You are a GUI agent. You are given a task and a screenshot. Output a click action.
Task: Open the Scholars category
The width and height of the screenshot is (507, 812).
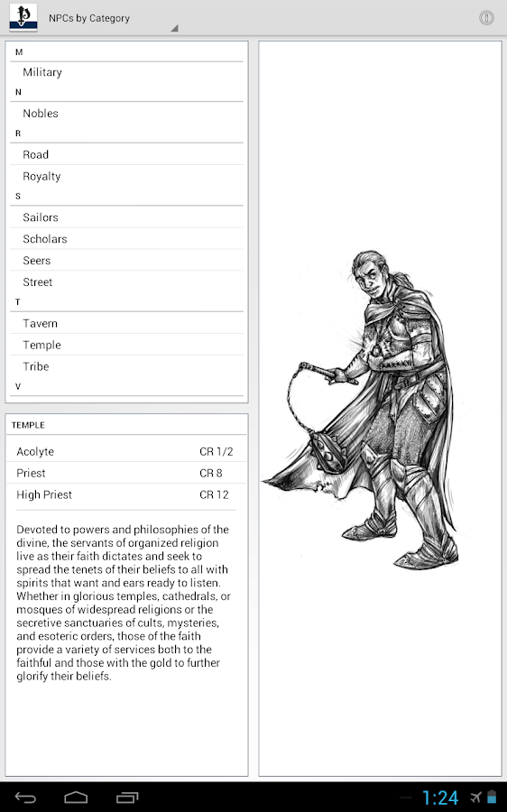tap(126, 239)
